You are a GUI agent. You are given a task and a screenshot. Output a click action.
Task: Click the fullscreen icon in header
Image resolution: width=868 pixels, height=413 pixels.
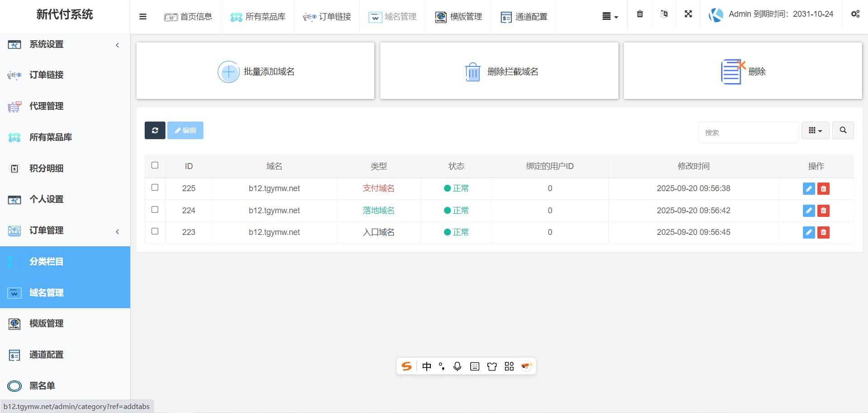point(688,14)
